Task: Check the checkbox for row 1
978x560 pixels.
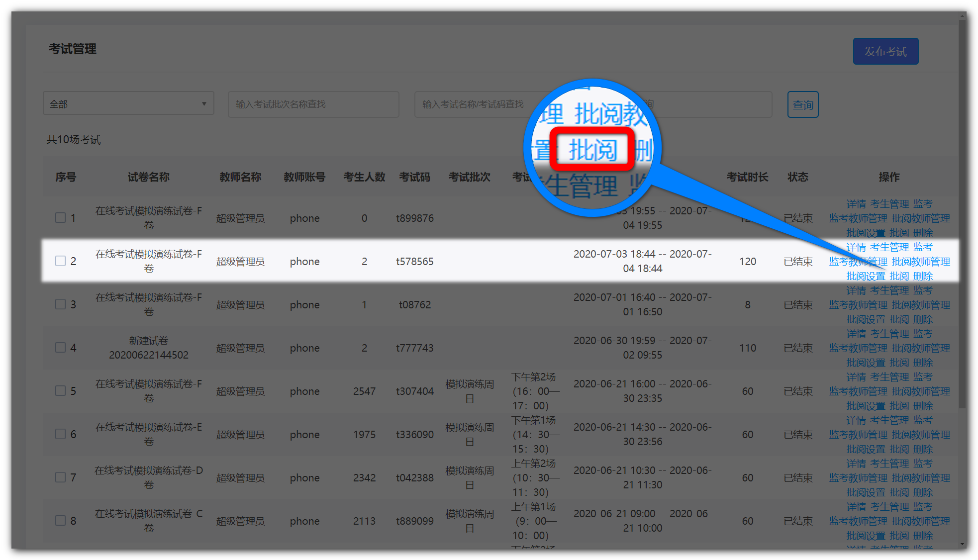Action: pyautogui.click(x=60, y=218)
